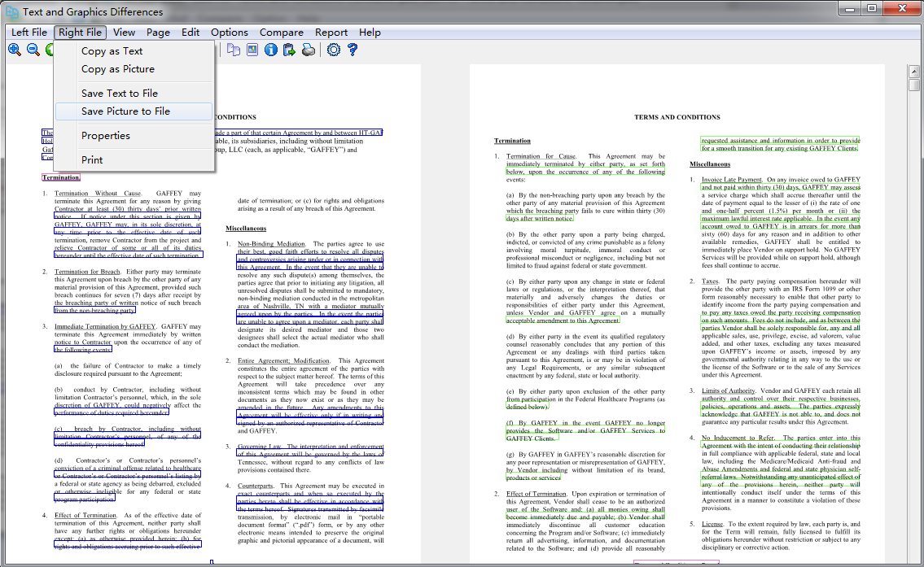This screenshot has height=567, width=924.
Task: Click 'Governing Law' clause title
Action: point(259,447)
